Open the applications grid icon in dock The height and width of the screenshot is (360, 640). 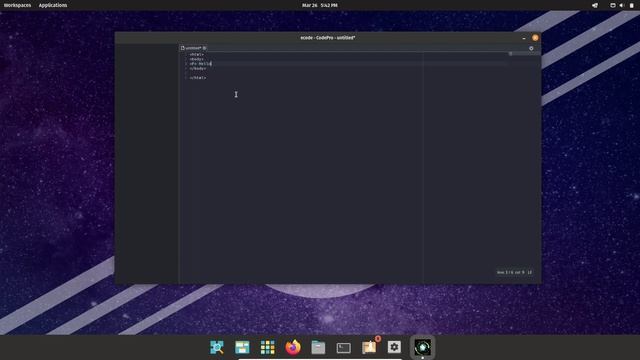(x=267, y=347)
